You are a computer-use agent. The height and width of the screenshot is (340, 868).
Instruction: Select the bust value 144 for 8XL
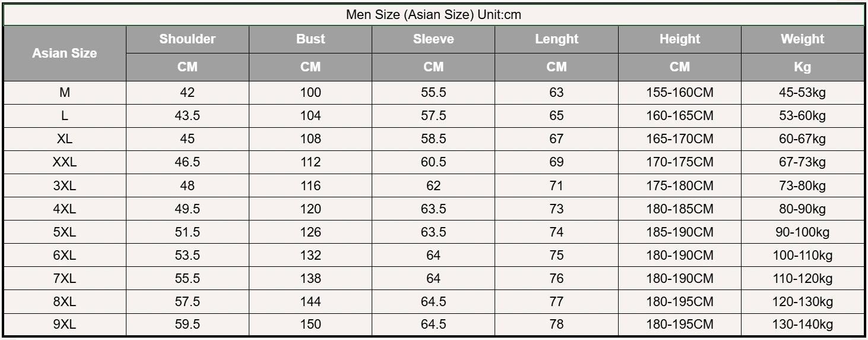tap(311, 301)
